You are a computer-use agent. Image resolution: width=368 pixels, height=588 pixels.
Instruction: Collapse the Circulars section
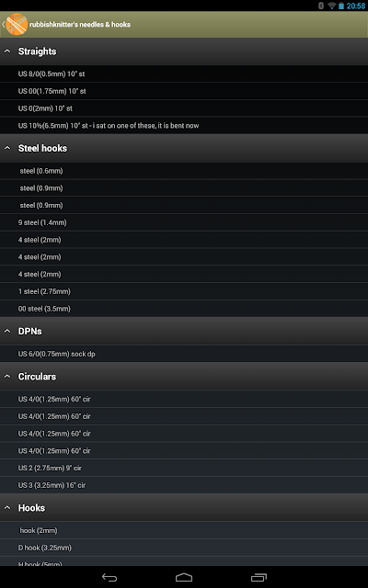pyautogui.click(x=184, y=377)
